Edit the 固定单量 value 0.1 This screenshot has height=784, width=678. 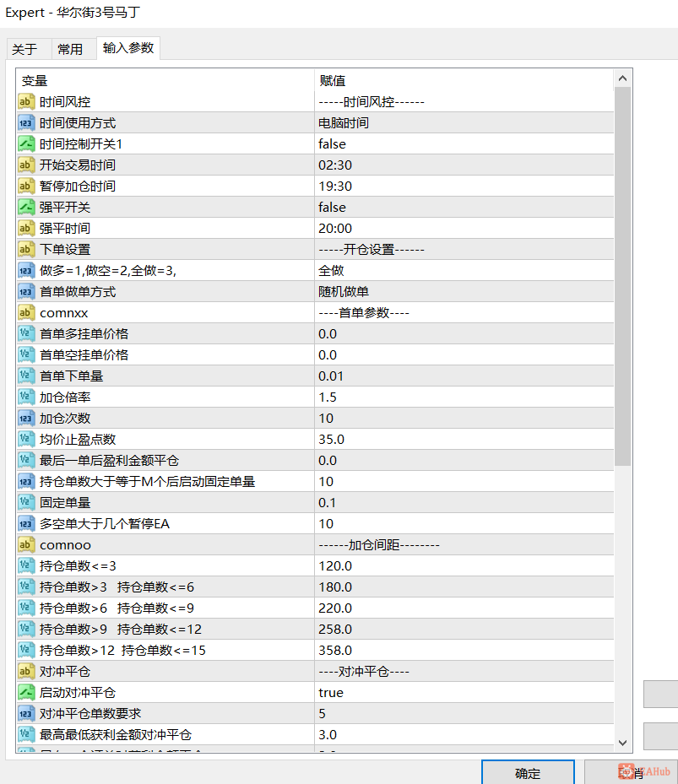(464, 502)
